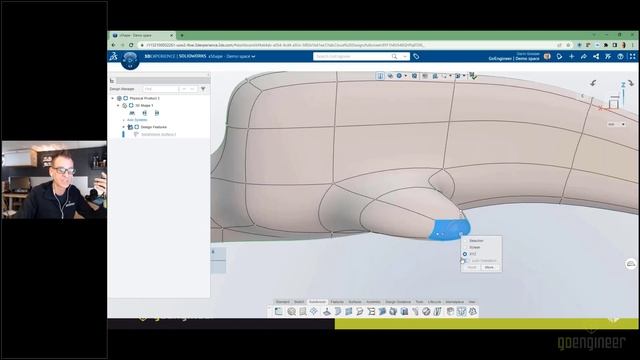
Task: Open the tag icon beside the search box
Action: click(x=416, y=56)
